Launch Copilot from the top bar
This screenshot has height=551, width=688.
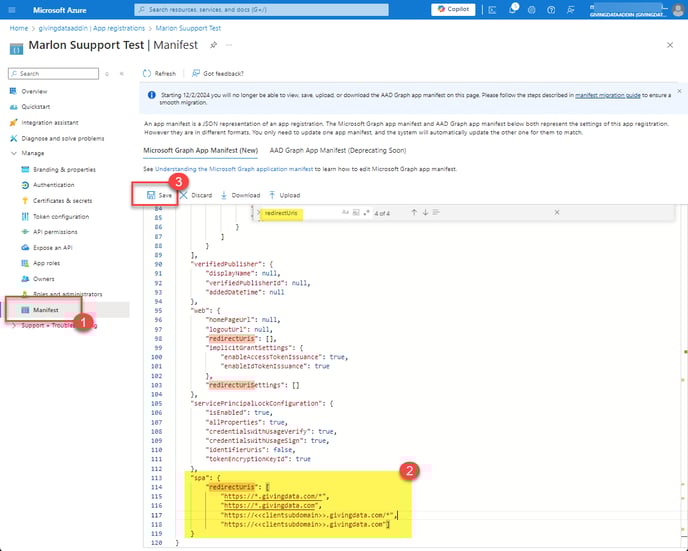pyautogui.click(x=453, y=9)
